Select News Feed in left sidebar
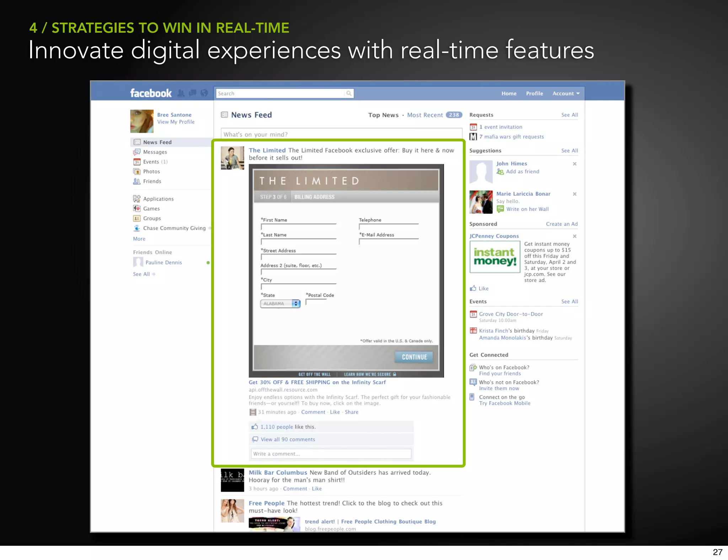Image resolution: width=728 pixels, height=560 pixels. (x=171, y=142)
